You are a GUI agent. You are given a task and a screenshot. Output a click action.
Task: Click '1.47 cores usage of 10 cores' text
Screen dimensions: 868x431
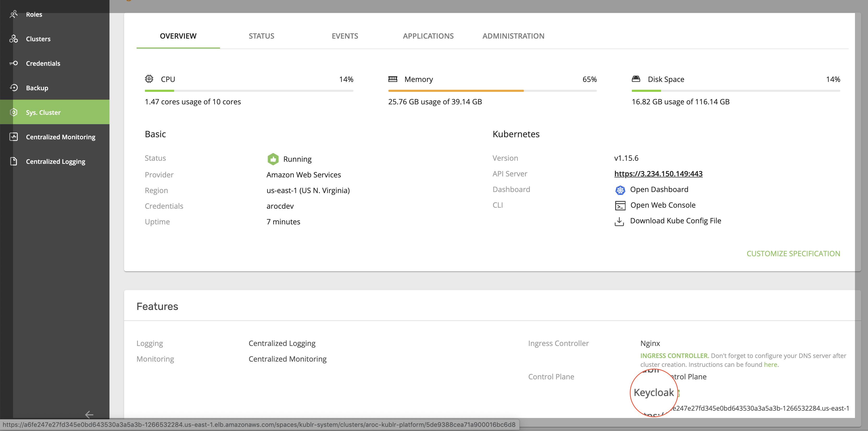[x=193, y=102]
